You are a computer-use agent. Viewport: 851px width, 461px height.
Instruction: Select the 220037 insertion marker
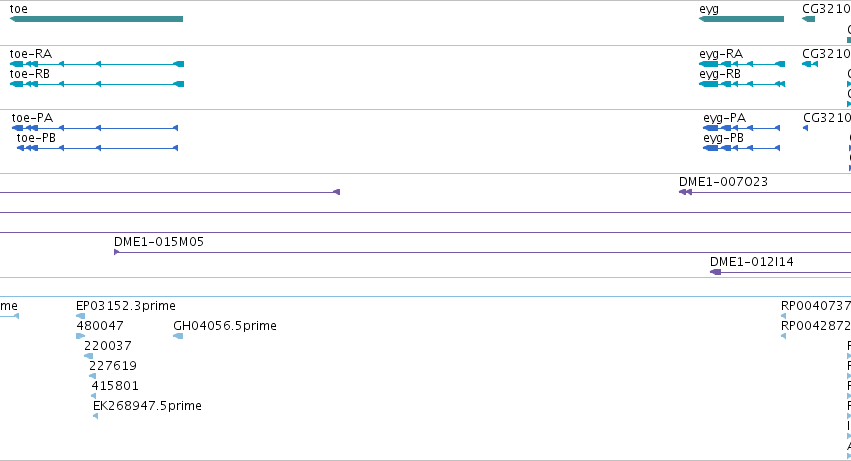pyautogui.click(x=88, y=356)
